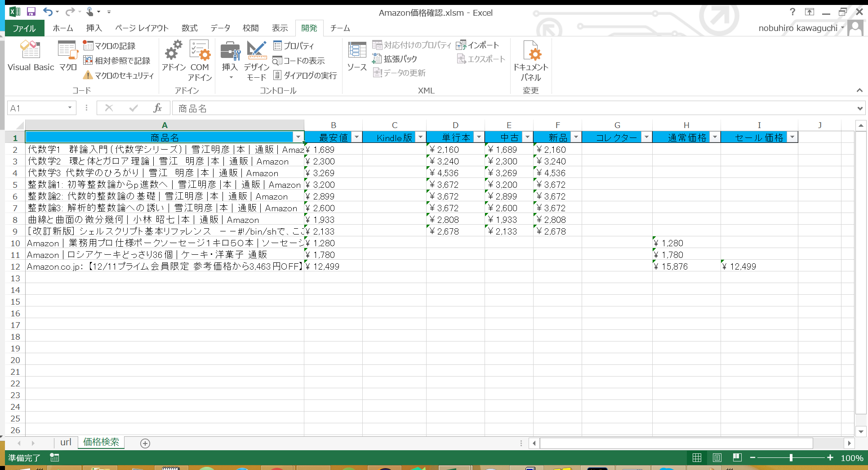Image resolution: width=868 pixels, height=470 pixels.
Task: Add a new worksheet with plus button
Action: [x=145, y=443]
